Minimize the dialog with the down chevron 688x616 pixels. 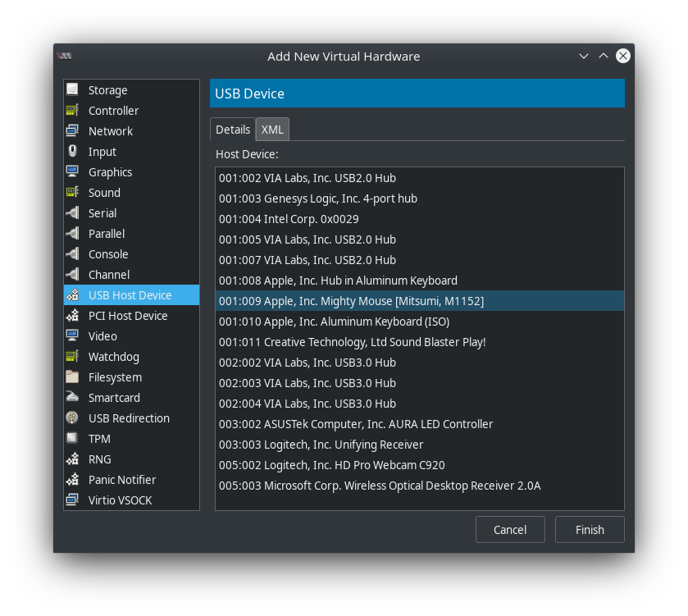click(x=584, y=56)
